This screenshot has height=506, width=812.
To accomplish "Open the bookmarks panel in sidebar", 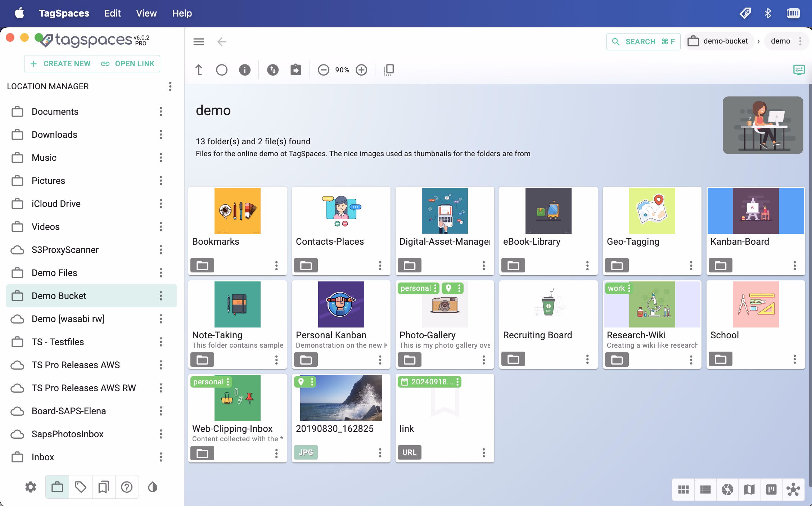I will 104,487.
